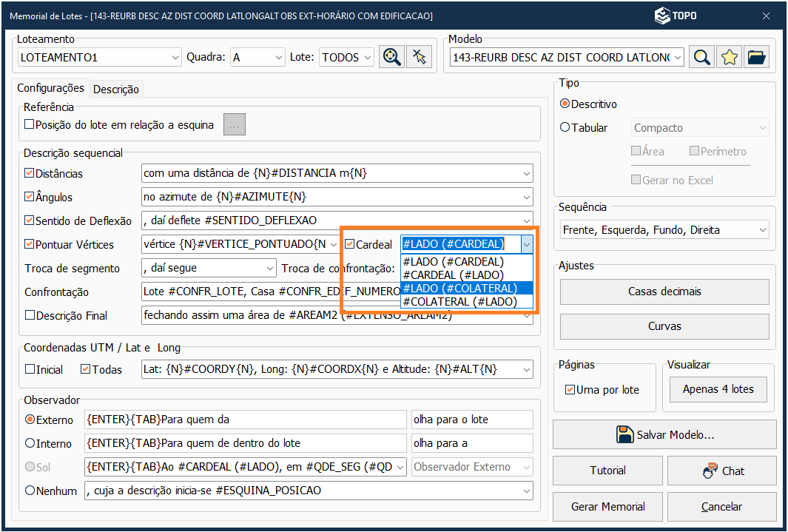Switch to the Descrição tab
788x532 pixels.
pos(116,89)
